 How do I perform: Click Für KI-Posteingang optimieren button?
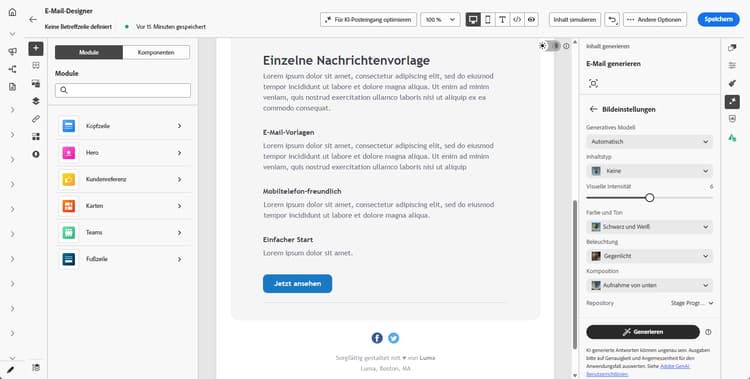pyautogui.click(x=368, y=20)
